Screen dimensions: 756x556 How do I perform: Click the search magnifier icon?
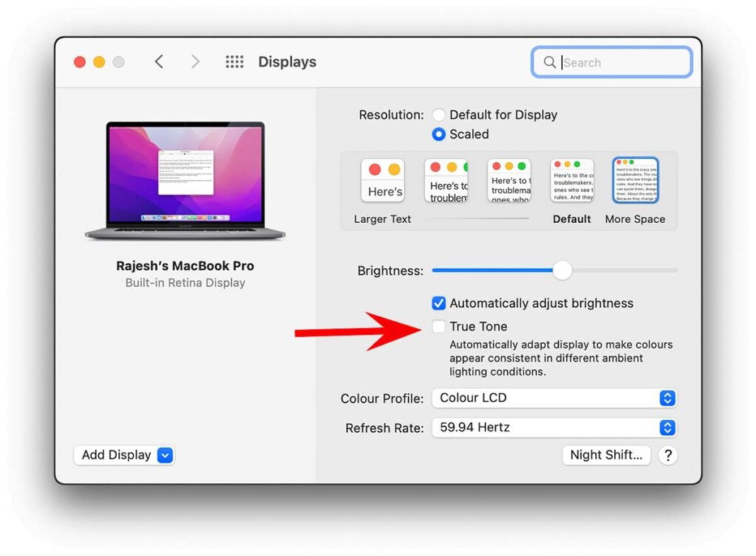(551, 62)
